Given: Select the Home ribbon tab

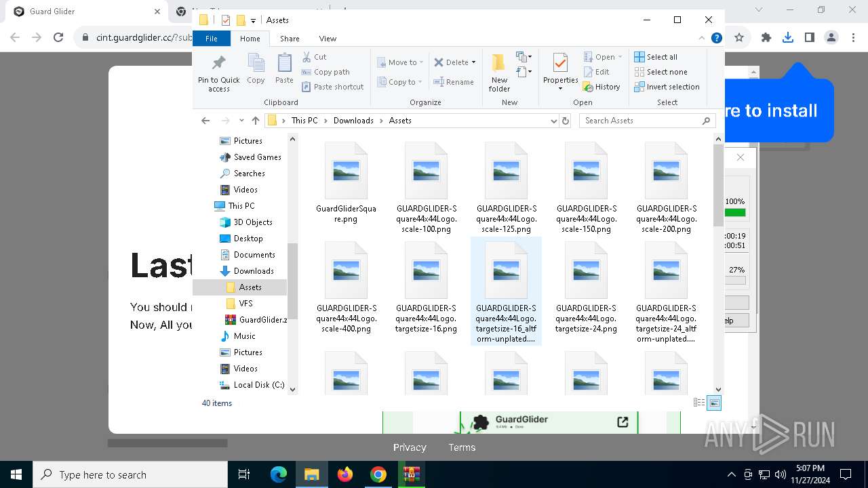Looking at the screenshot, I should coord(250,39).
